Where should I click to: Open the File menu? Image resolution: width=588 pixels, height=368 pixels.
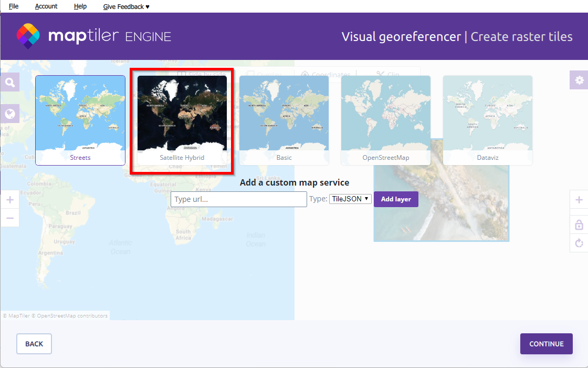[14, 6]
